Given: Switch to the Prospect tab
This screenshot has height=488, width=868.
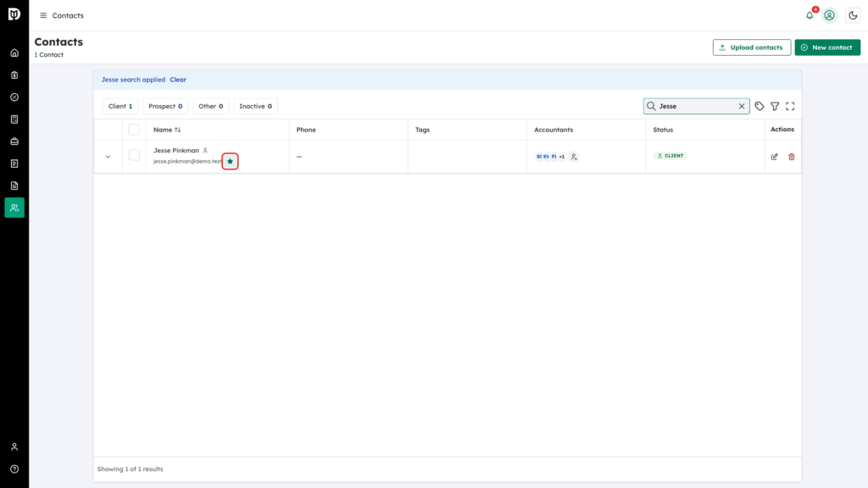Looking at the screenshot, I should [x=165, y=106].
